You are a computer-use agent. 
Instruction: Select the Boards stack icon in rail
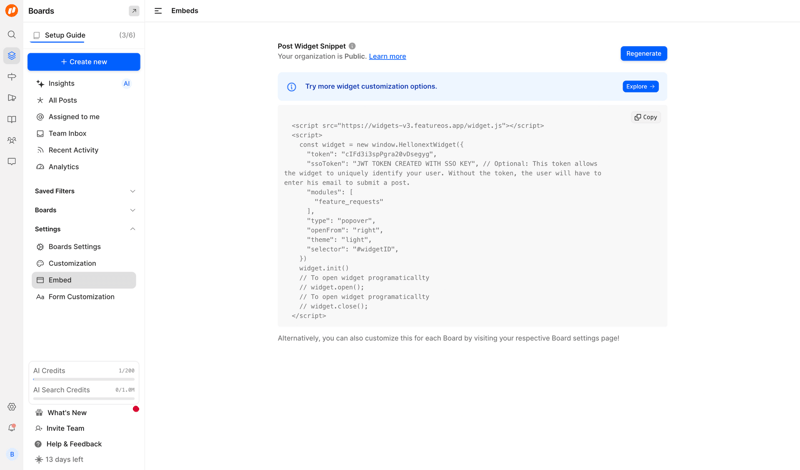tap(11, 56)
